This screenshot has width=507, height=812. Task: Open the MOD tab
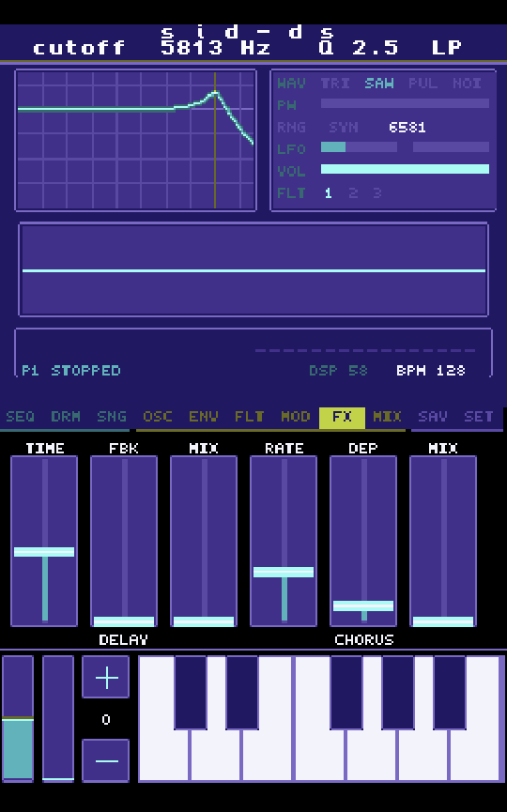tap(296, 417)
